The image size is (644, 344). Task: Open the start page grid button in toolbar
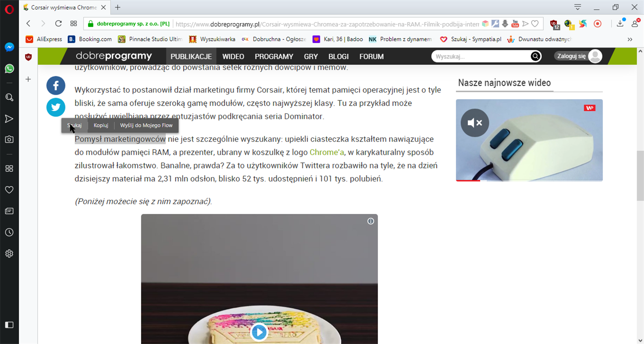coord(74,24)
